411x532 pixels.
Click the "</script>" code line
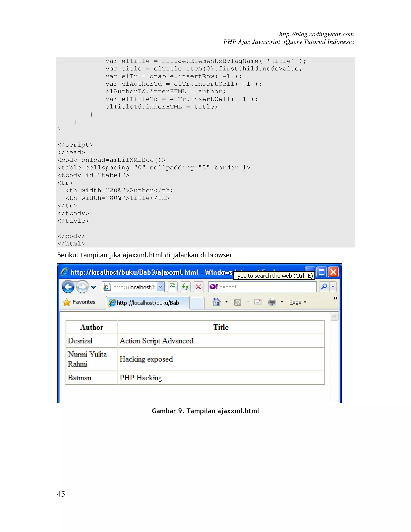(x=75, y=145)
